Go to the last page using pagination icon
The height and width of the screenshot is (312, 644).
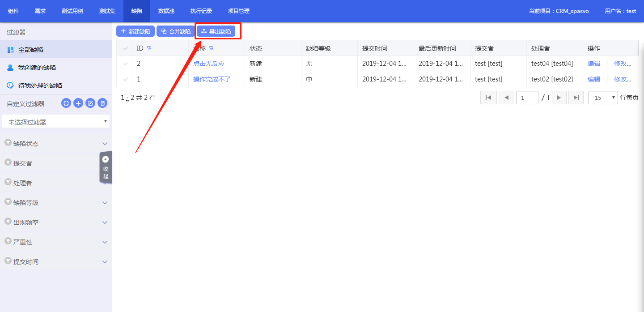tap(576, 98)
